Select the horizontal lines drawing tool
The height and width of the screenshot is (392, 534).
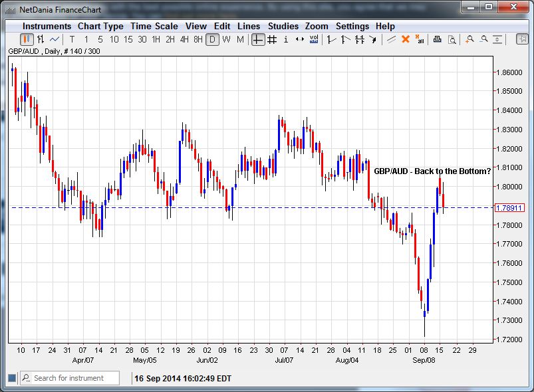[x=359, y=40]
